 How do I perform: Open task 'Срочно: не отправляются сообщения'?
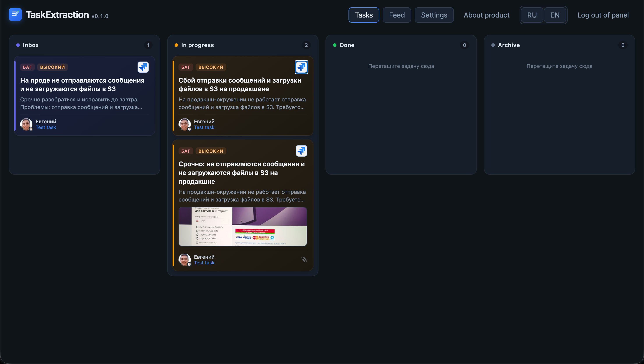241,173
